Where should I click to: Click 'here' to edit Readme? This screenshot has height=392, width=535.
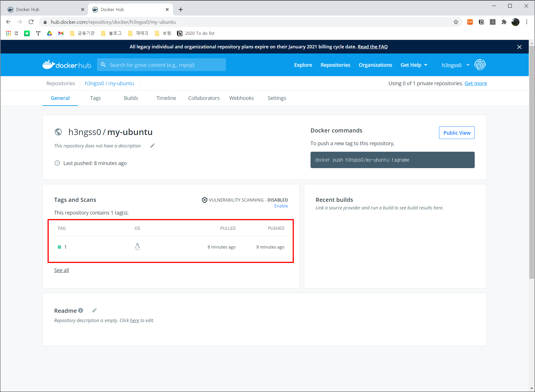tap(134, 320)
